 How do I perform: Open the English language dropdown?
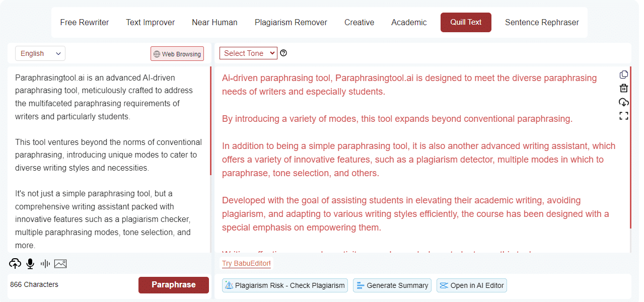[x=40, y=53]
